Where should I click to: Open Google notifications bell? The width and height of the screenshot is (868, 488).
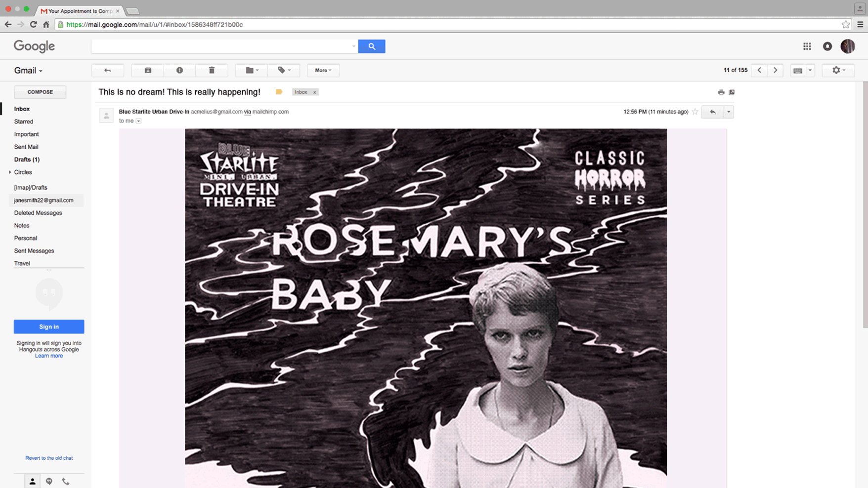[x=827, y=46]
